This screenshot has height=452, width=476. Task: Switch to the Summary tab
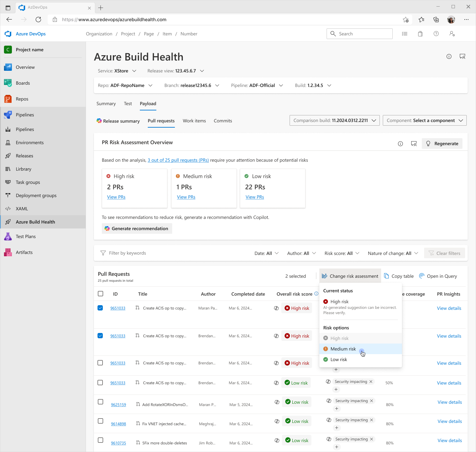(x=106, y=103)
